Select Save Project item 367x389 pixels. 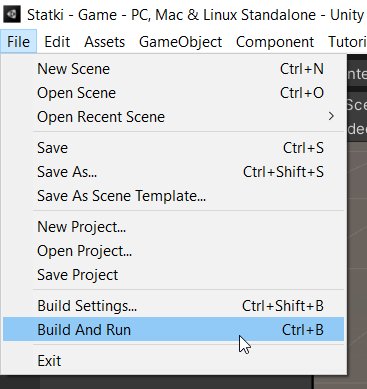(x=173, y=275)
